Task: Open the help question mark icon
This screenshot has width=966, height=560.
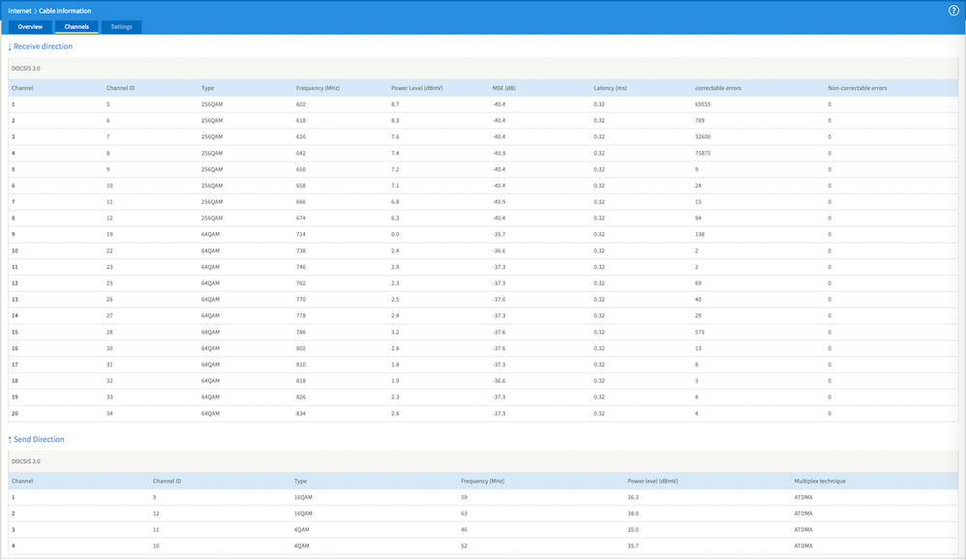Action: 953,11
